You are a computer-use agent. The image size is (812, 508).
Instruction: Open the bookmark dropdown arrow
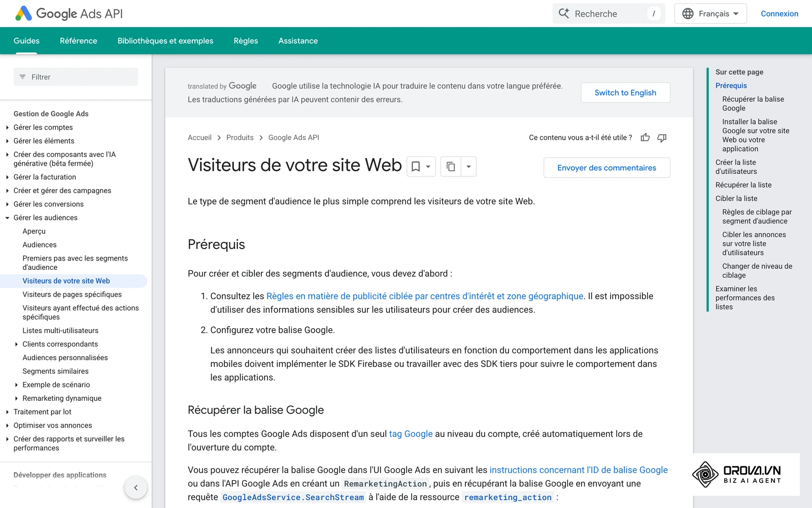[428, 167]
